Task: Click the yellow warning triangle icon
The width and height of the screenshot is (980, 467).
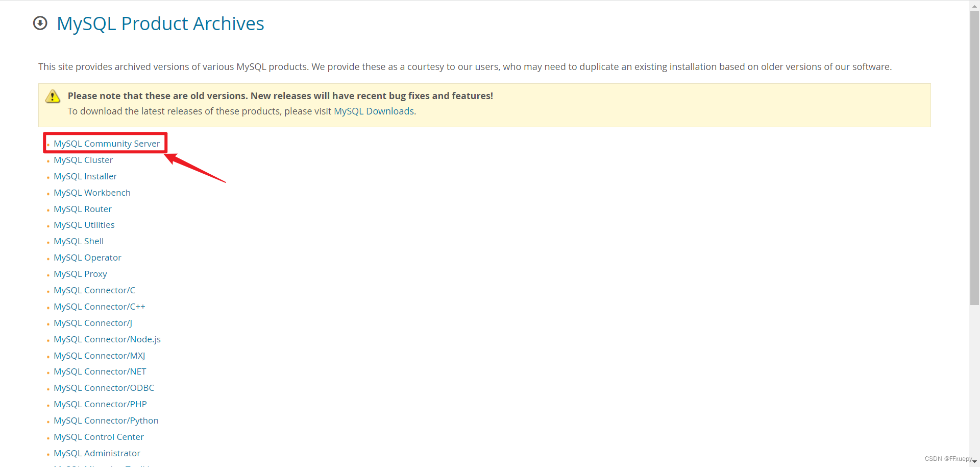Action: pos(53,96)
